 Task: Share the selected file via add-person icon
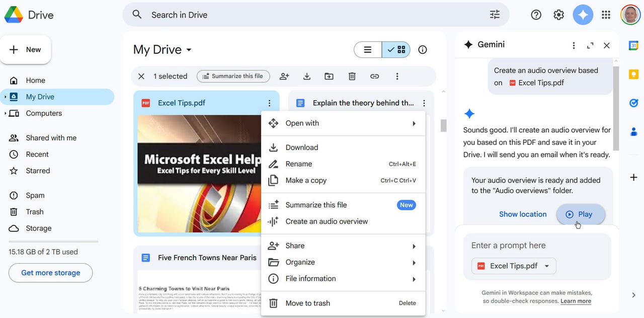tap(284, 76)
